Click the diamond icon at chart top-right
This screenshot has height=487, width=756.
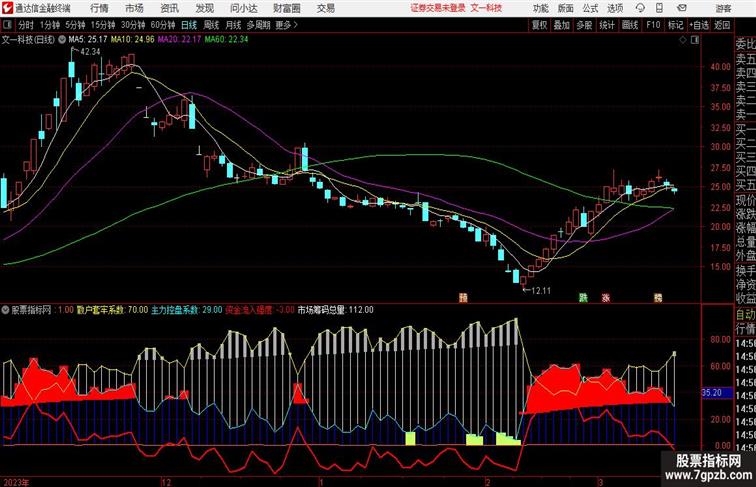point(683,40)
